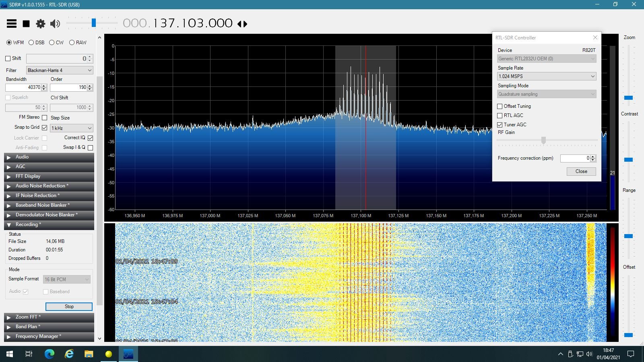Open the hamburger main menu
The height and width of the screenshot is (362, 644).
point(12,24)
